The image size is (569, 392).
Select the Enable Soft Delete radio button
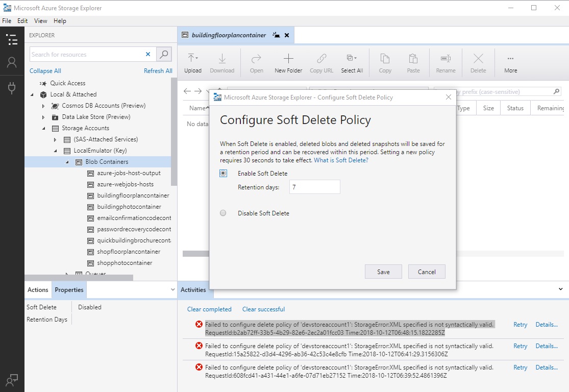pos(222,173)
